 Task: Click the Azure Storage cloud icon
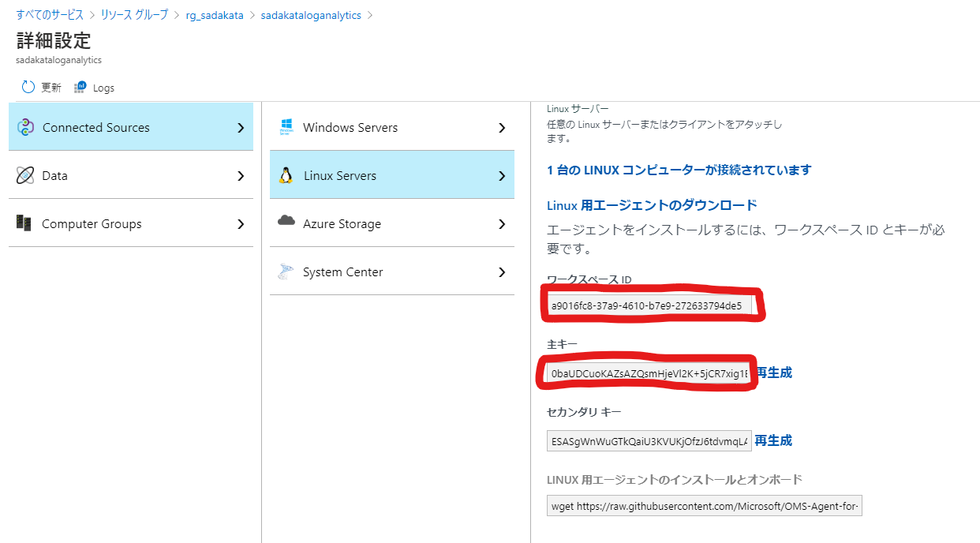[286, 221]
